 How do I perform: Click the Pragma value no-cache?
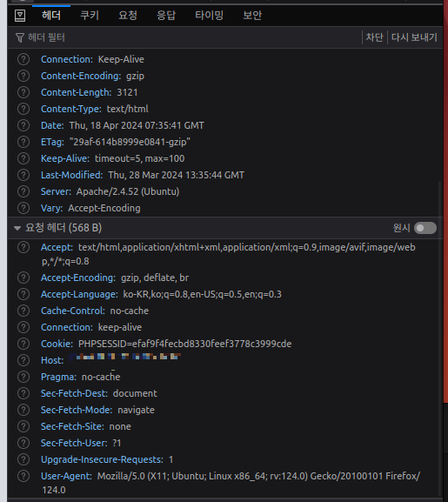(x=101, y=377)
